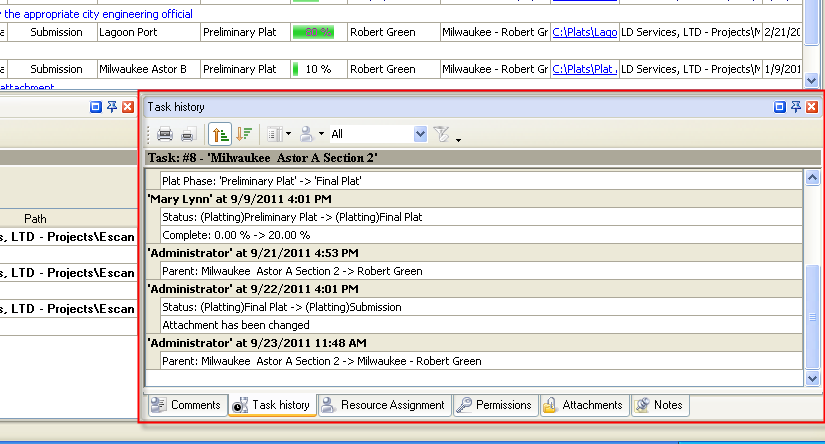Open the Resource Assignment tab
825x444 pixels.
(x=382, y=405)
